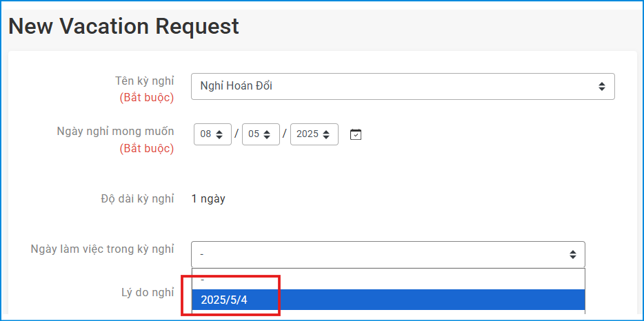Click the up-down arrows beside day 08
The image size is (644, 321).
click(220, 134)
